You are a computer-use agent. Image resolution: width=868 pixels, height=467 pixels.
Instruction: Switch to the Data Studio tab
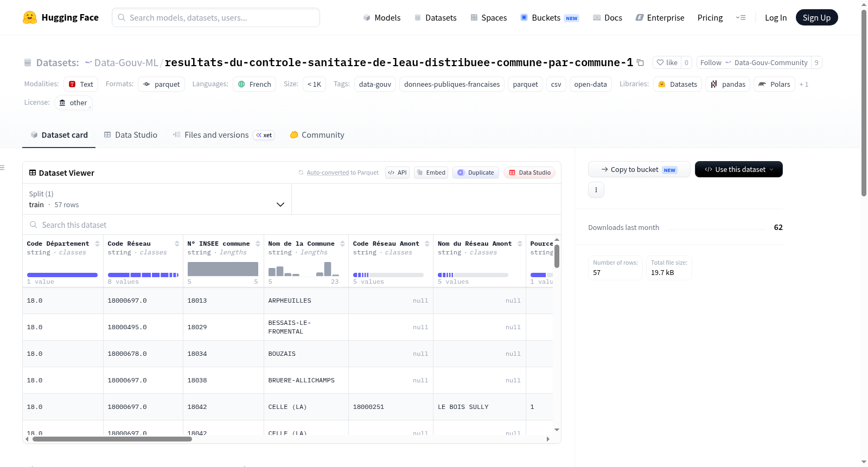pos(131,135)
